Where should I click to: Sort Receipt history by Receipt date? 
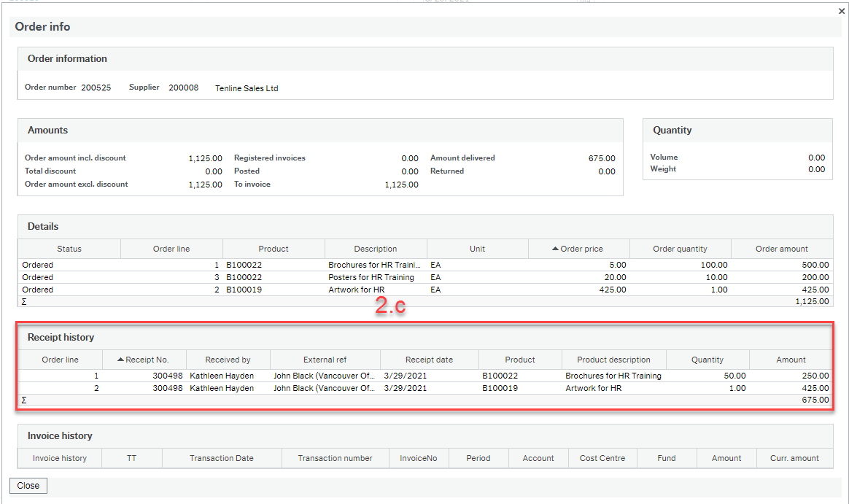[x=429, y=360]
